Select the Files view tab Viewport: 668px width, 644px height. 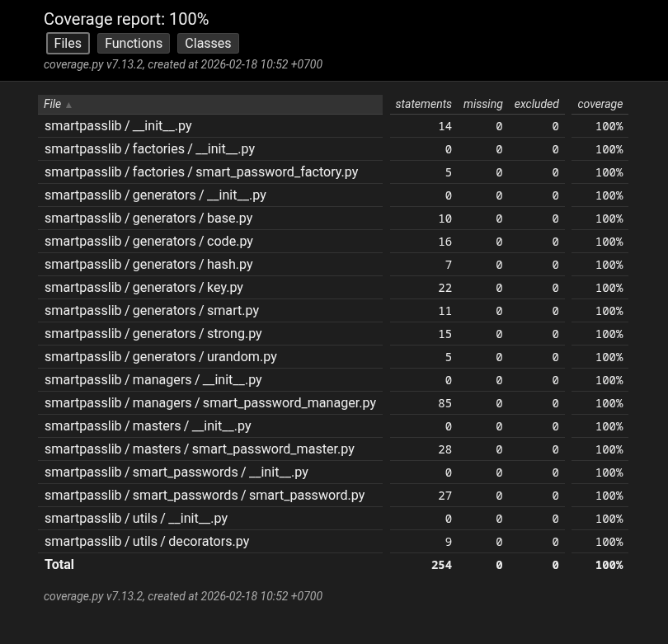click(68, 43)
